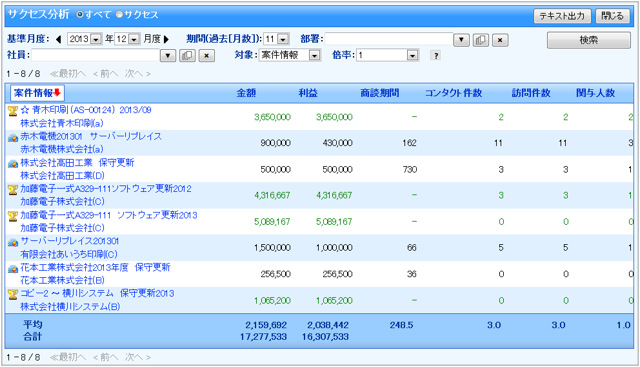
Task: Click the ? help icon beside 倍率
Action: pos(436,56)
